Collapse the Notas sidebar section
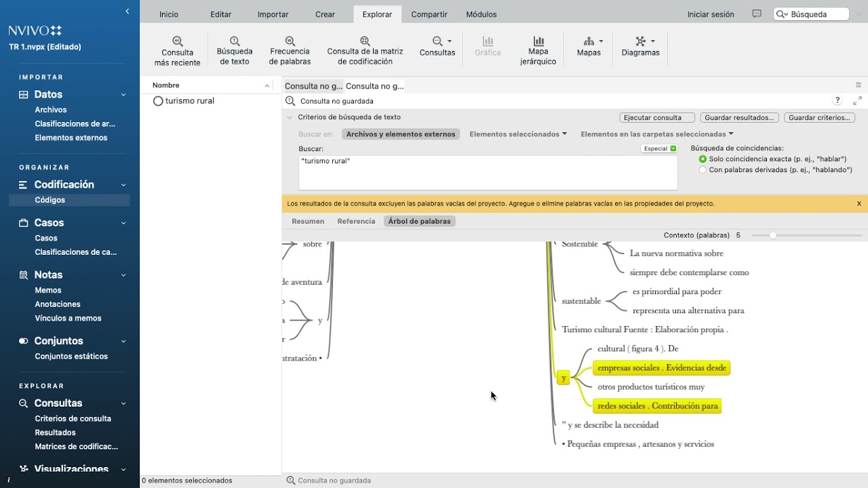The width and height of the screenshot is (868, 488). point(123,275)
